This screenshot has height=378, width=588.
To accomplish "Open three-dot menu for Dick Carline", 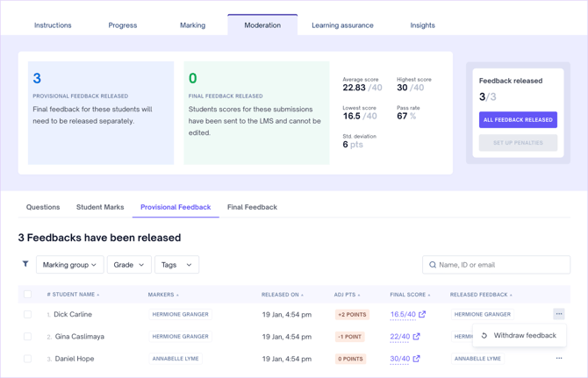I will click(x=559, y=314).
